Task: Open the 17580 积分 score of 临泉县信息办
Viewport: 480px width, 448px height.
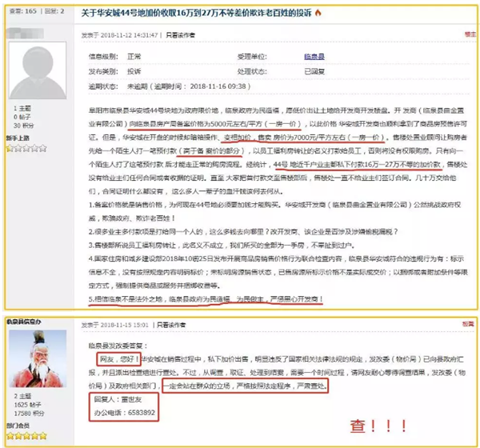Action: coord(29,414)
